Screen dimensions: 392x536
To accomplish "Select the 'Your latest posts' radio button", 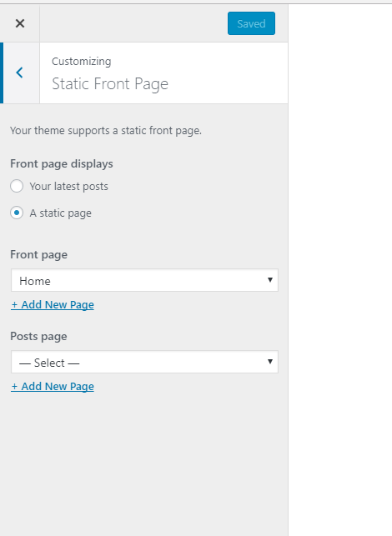I will (17, 186).
